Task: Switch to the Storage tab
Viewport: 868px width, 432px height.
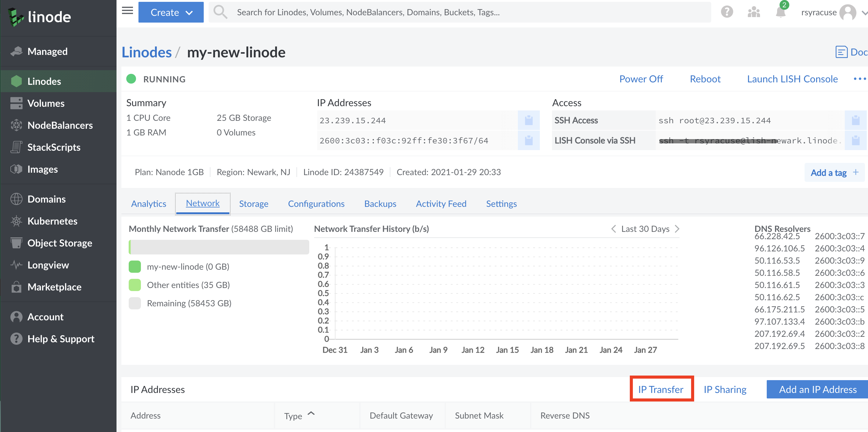Action: [253, 203]
